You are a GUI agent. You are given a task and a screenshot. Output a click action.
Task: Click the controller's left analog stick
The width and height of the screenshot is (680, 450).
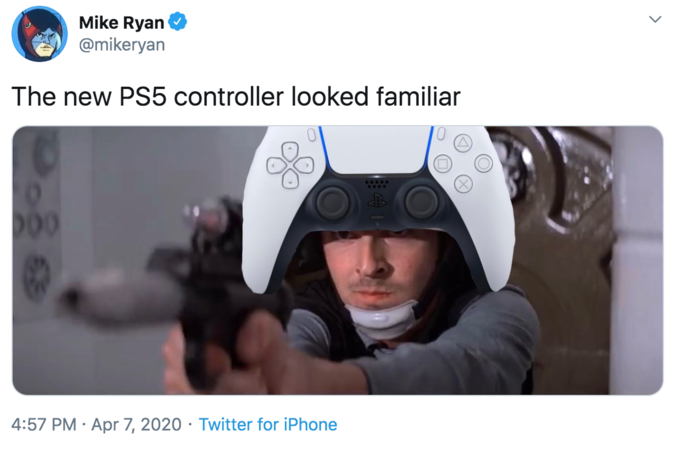pyautogui.click(x=333, y=202)
